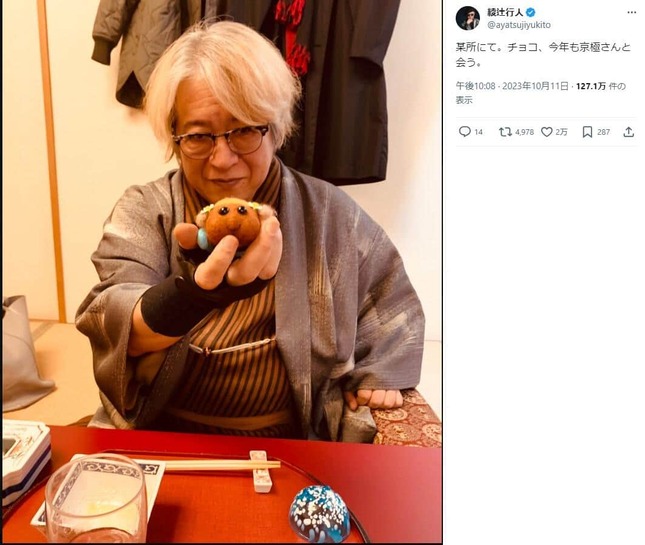
Task: Click the felt mascot in the photo
Action: coord(233,223)
